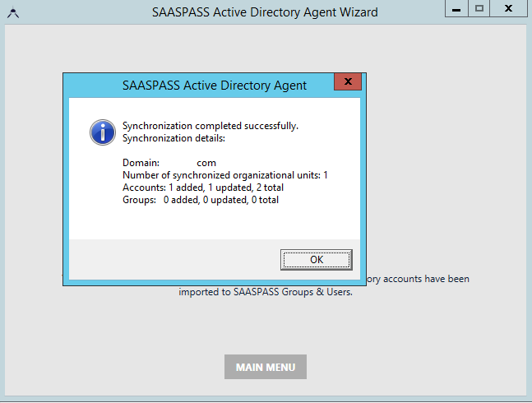Image resolution: width=532 pixels, height=403 pixels.
Task: Close the SAASPASS Active Directory Agent dialog
Action: (348, 82)
